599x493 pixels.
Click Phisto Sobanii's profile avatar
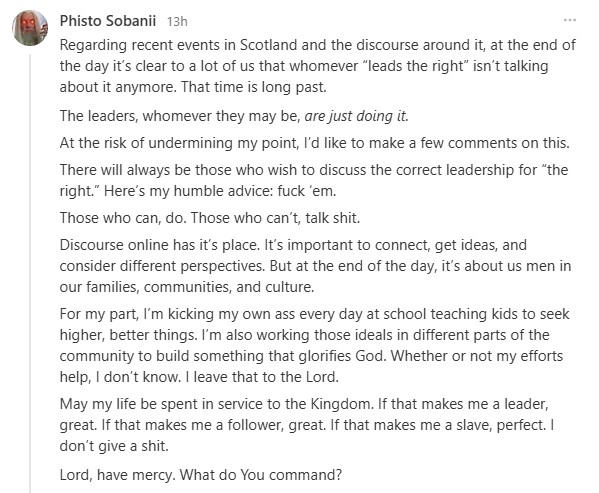pos(30,28)
